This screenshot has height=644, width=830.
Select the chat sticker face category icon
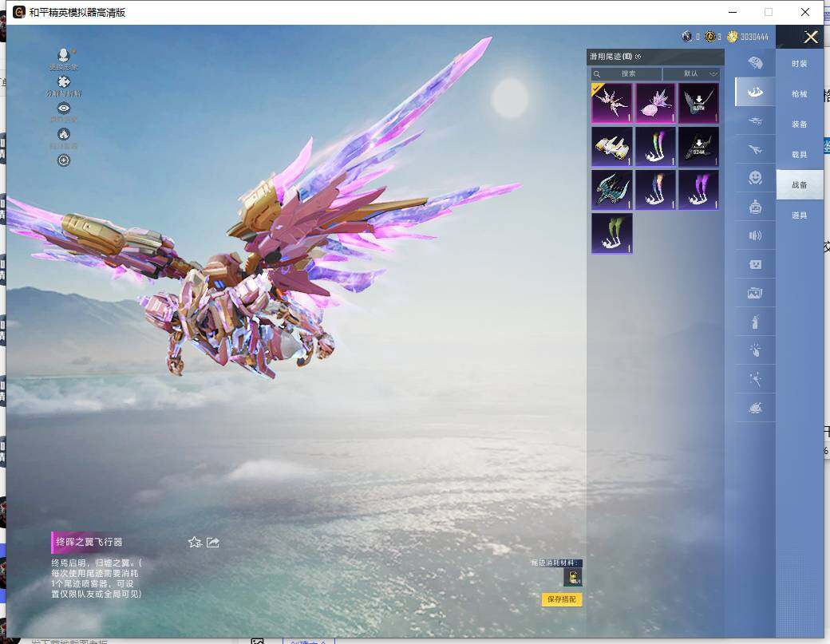pyautogui.click(x=755, y=264)
